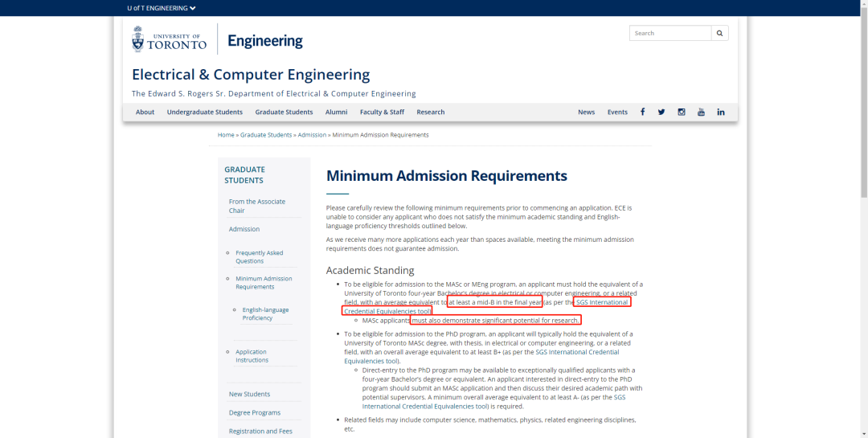This screenshot has height=438, width=868.
Task: Open the Facebook icon link
Action: click(x=643, y=112)
